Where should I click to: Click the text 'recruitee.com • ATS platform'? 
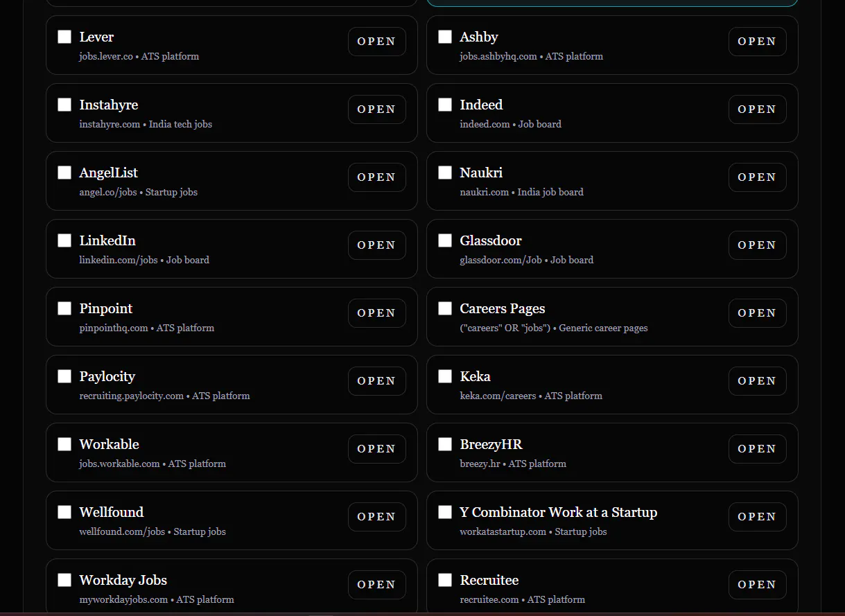point(523,599)
